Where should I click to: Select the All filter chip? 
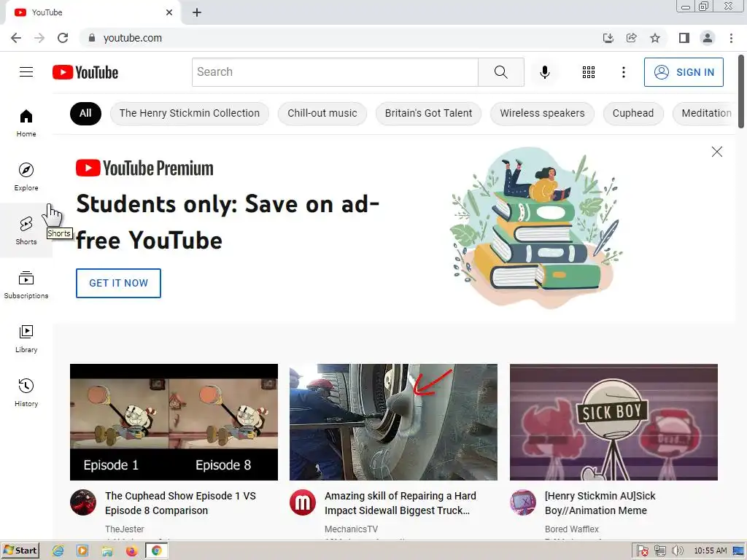(x=85, y=113)
